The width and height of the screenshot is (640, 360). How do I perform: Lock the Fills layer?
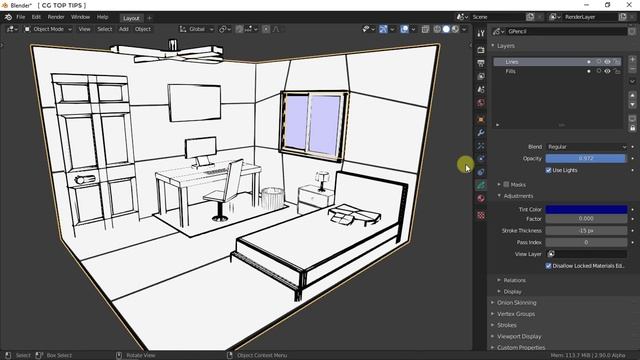(x=616, y=71)
